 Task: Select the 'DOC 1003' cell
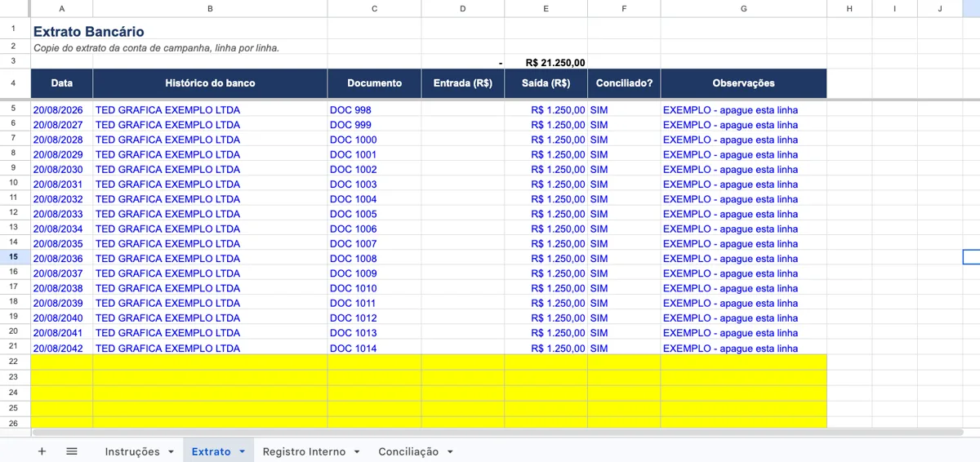374,184
